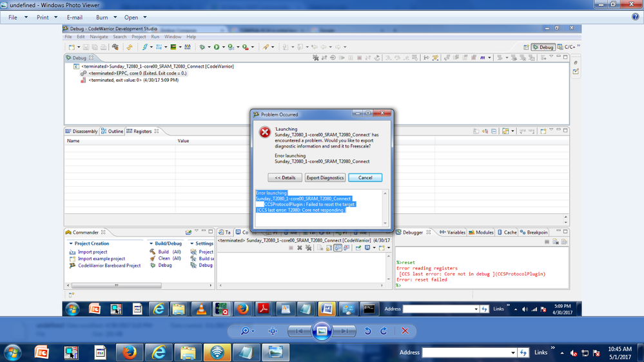Switch to the Outline tab
Screen dimensions: 644x362
[112, 131]
